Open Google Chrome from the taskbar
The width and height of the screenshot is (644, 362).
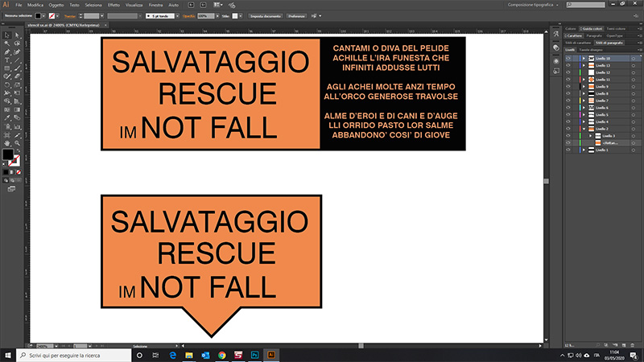[221, 355]
